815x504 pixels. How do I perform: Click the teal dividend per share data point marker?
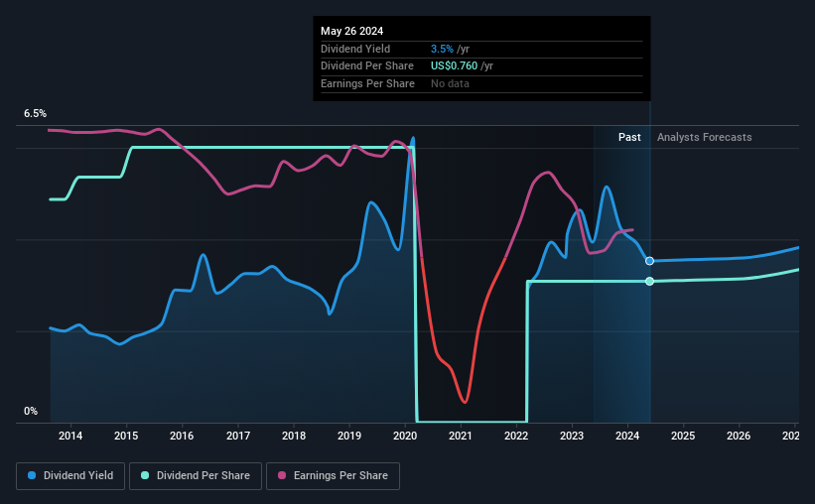tap(649, 282)
